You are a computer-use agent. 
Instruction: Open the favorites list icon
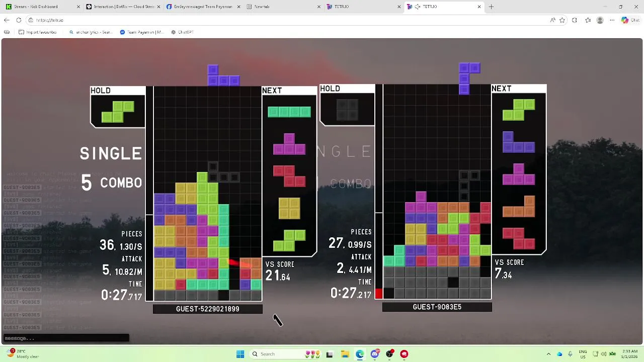(x=588, y=20)
